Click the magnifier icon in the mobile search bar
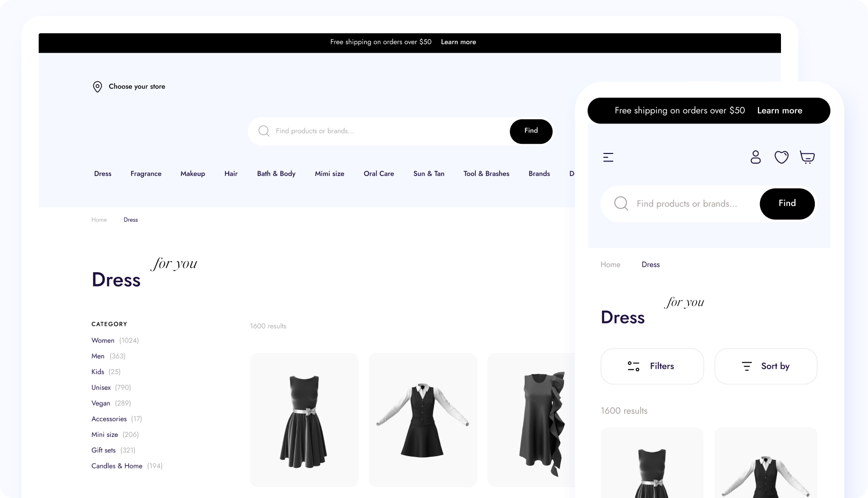 [x=620, y=203]
